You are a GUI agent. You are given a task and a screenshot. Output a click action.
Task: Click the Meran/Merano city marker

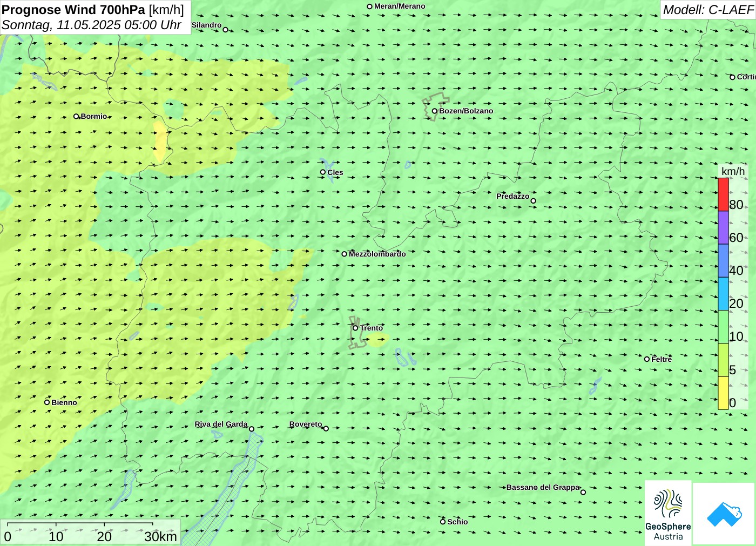pyautogui.click(x=369, y=6)
